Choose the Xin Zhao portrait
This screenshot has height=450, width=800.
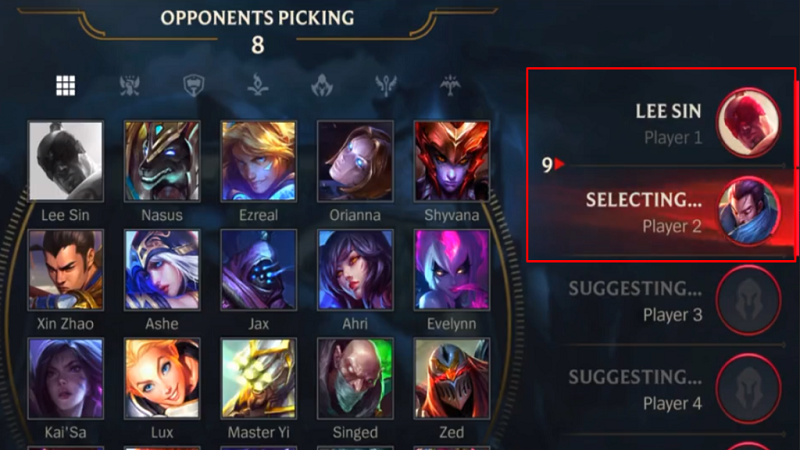point(66,270)
